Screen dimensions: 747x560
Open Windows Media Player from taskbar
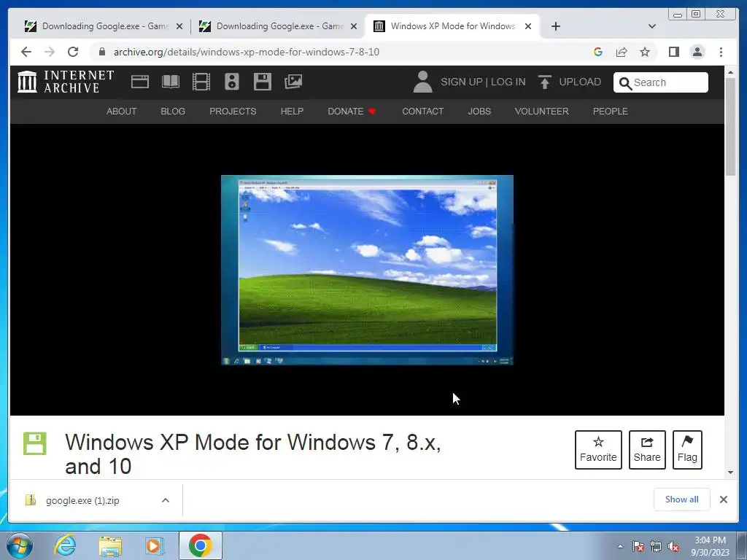pos(155,545)
